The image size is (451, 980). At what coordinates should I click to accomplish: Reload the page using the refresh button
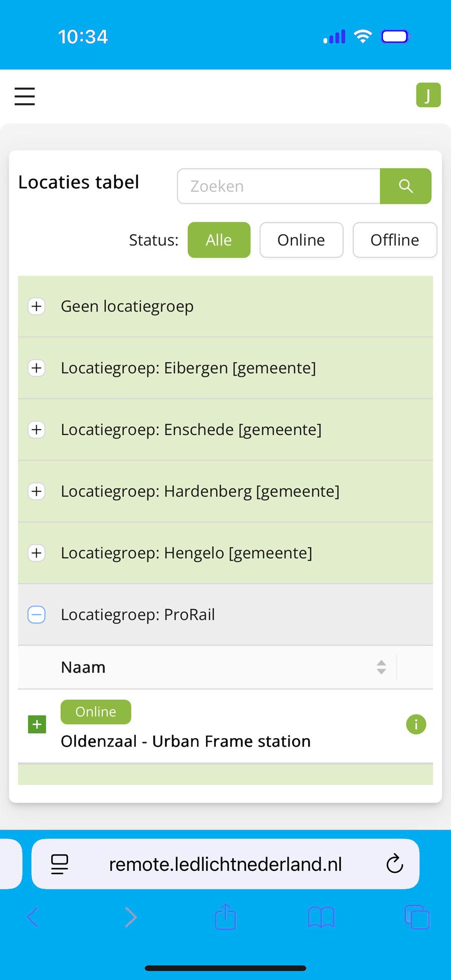(x=394, y=863)
